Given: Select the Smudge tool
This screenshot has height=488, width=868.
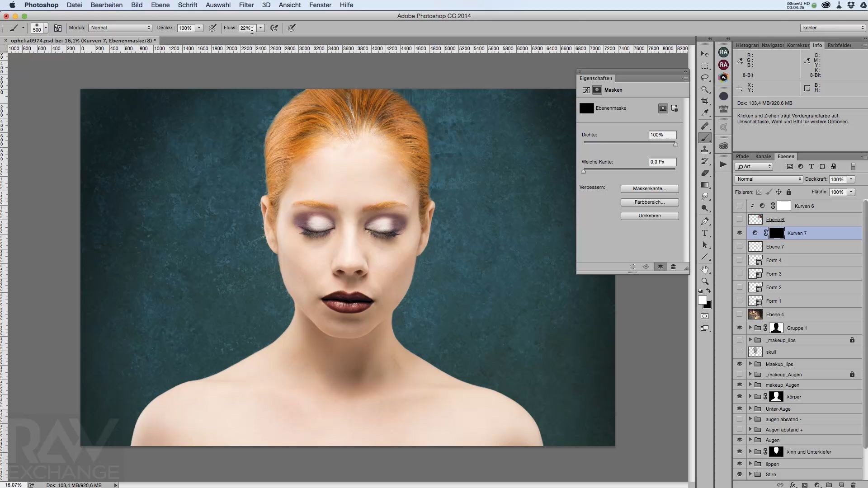Looking at the screenshot, I should click(705, 197).
